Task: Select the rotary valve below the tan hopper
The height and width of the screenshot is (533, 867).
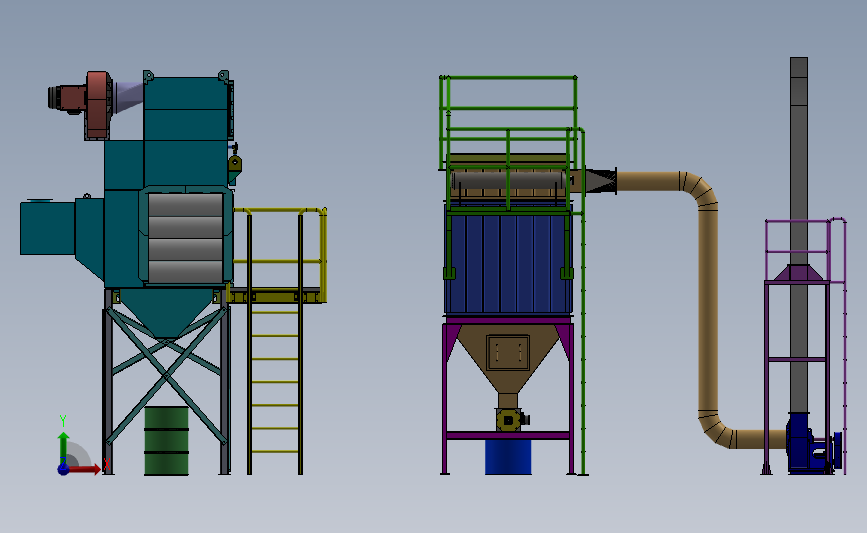Action: [x=510, y=420]
